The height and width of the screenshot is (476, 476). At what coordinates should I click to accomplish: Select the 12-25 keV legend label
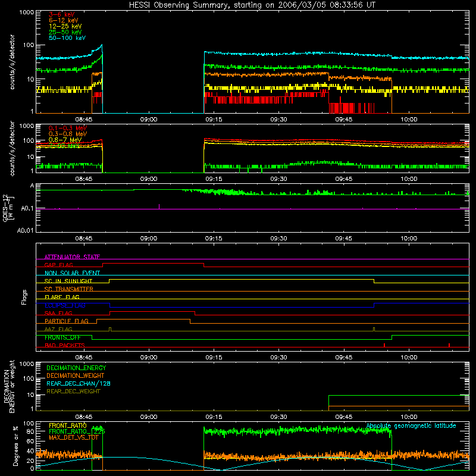pos(65,26)
